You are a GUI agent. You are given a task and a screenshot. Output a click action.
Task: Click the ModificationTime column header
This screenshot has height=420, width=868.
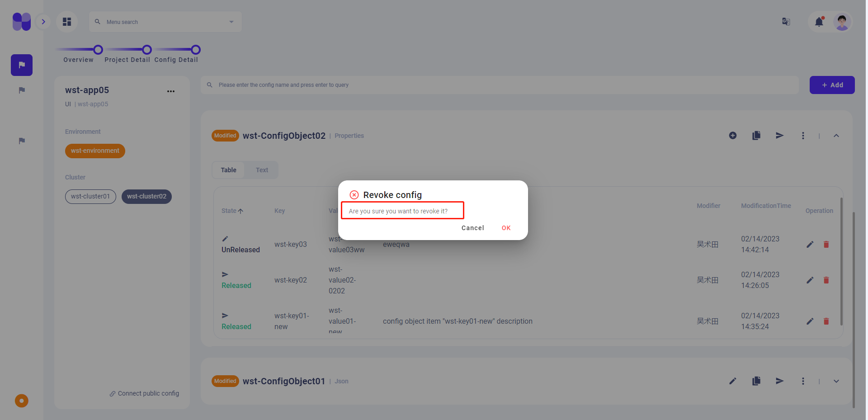point(766,206)
